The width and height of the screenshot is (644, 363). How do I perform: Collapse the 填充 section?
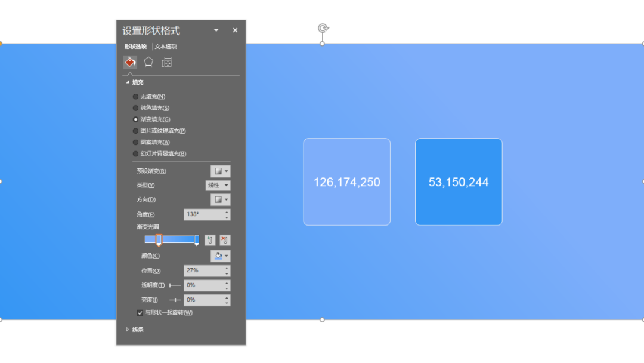click(128, 82)
